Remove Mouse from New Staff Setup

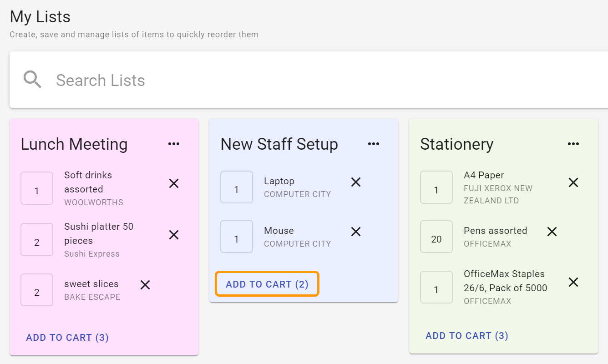point(355,232)
